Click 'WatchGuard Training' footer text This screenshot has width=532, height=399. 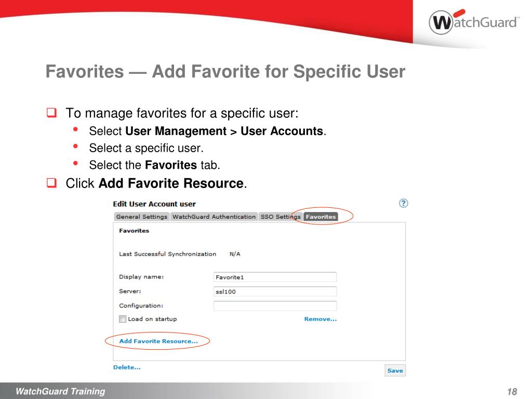[60, 391]
